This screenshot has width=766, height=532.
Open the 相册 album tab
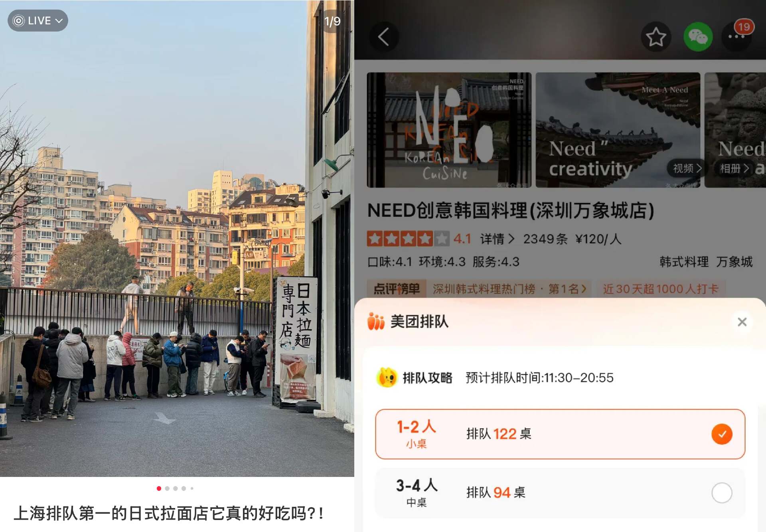(x=734, y=168)
